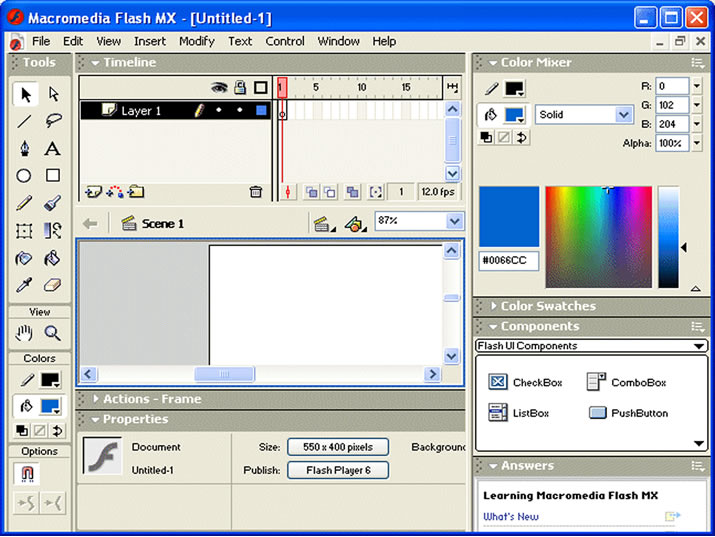Select the Eraser tool
Image resolution: width=715 pixels, height=537 pixels.
click(x=53, y=285)
